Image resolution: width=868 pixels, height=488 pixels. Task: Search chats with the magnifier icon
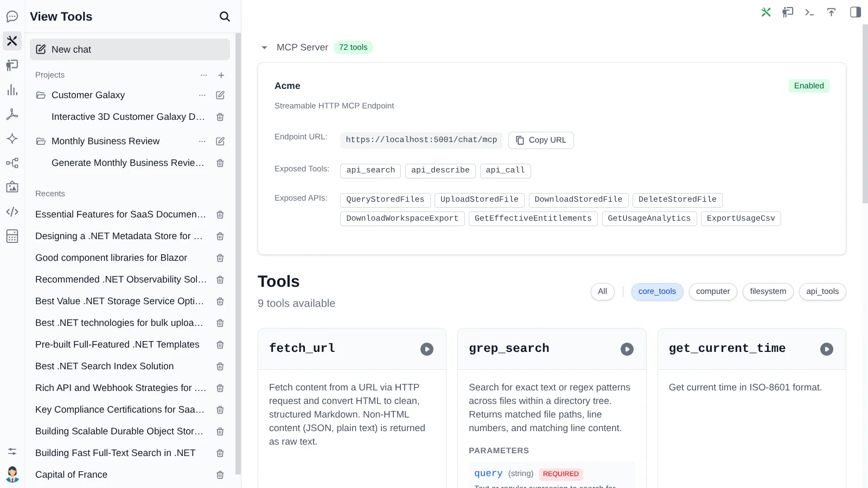click(225, 17)
